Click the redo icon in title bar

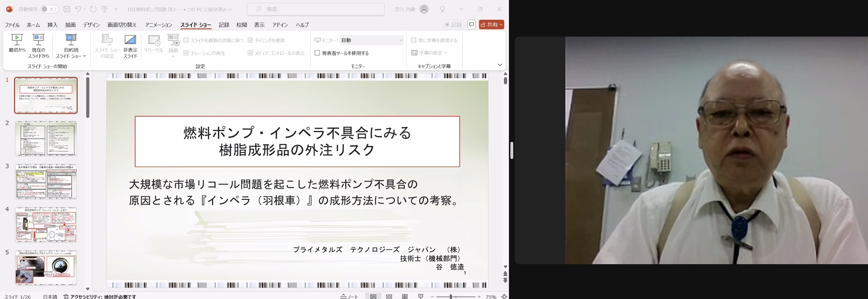point(93,9)
